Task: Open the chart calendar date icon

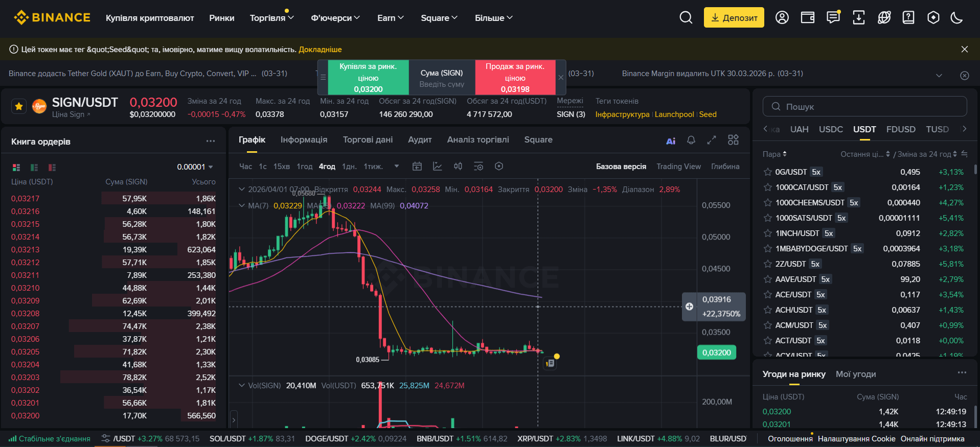Action: tap(417, 167)
